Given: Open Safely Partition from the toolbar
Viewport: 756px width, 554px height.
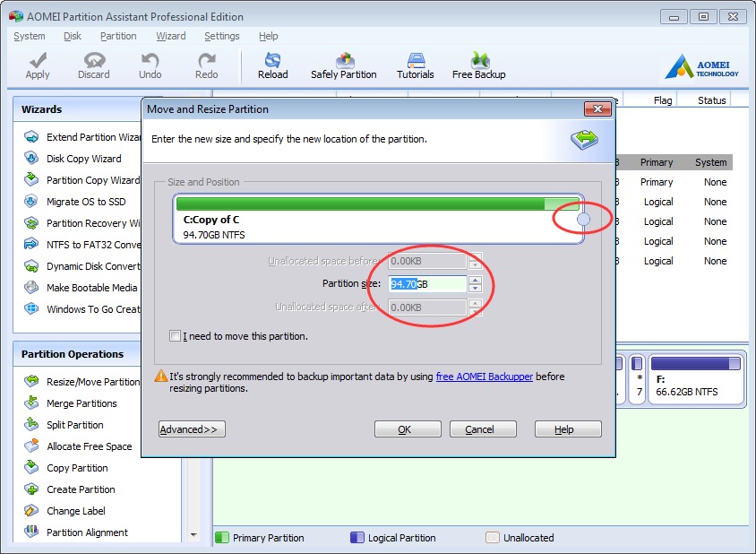Looking at the screenshot, I should point(344,64).
